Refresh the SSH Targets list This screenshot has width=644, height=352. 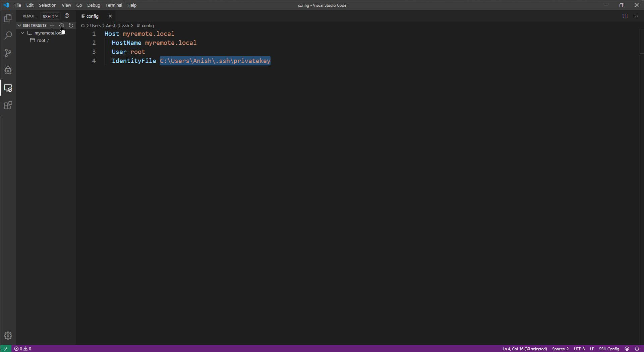(71, 25)
